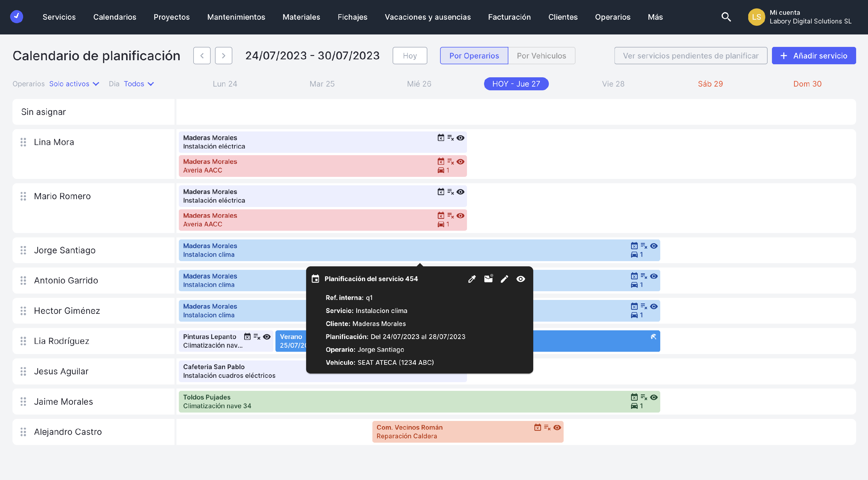The image size is (868, 480).
Task: Click the mail icon in the service popup
Action: [488, 279]
